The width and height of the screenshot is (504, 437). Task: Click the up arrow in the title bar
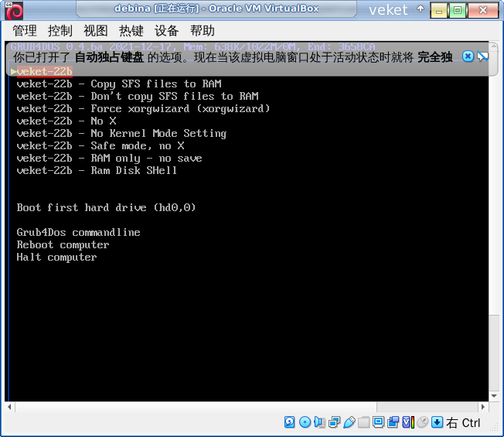tap(420, 9)
